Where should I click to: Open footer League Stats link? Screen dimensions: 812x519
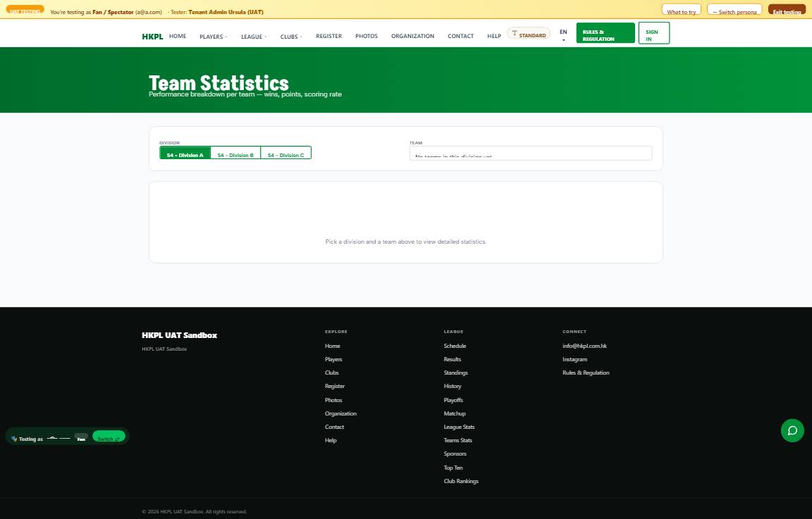tap(459, 427)
